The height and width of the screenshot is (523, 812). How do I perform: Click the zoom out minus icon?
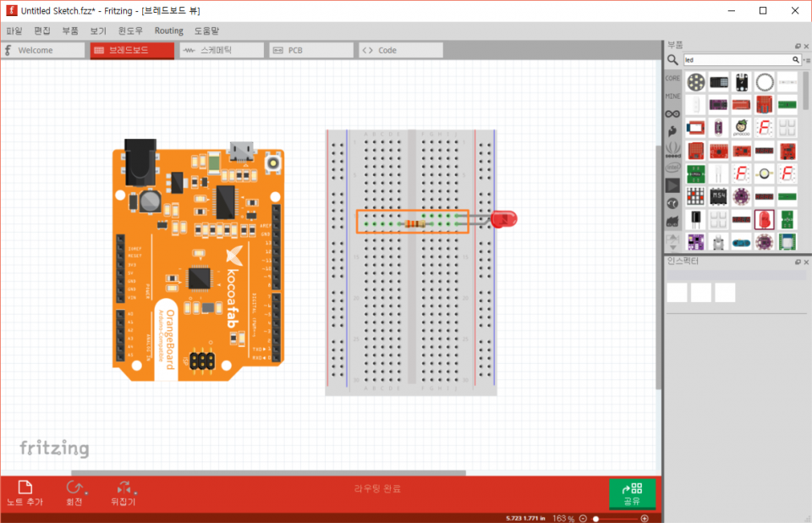[583, 518]
